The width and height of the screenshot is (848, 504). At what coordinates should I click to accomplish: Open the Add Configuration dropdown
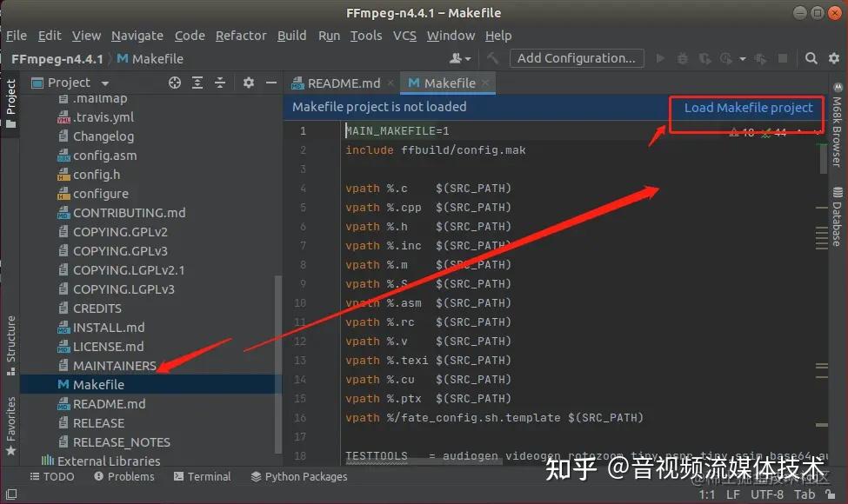tap(577, 58)
